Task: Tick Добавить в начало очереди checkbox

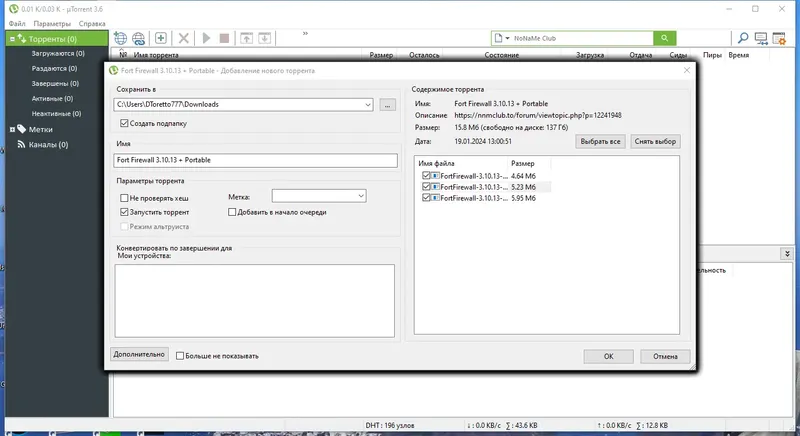Action: click(232, 212)
